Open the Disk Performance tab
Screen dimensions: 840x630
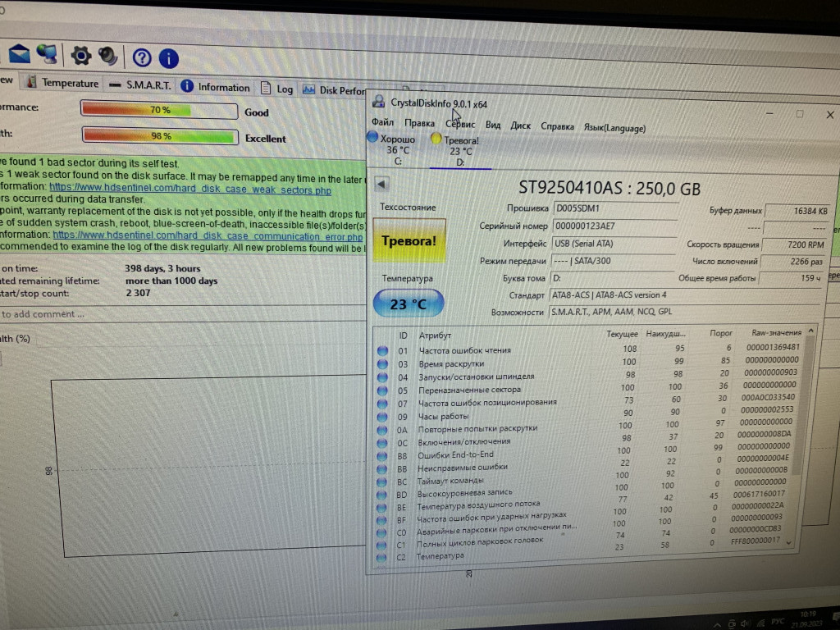point(333,90)
